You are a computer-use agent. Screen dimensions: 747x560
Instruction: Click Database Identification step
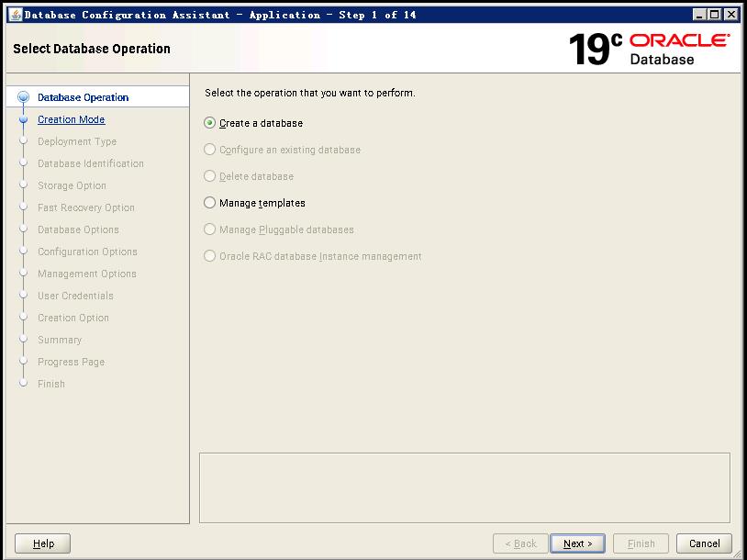click(x=91, y=163)
